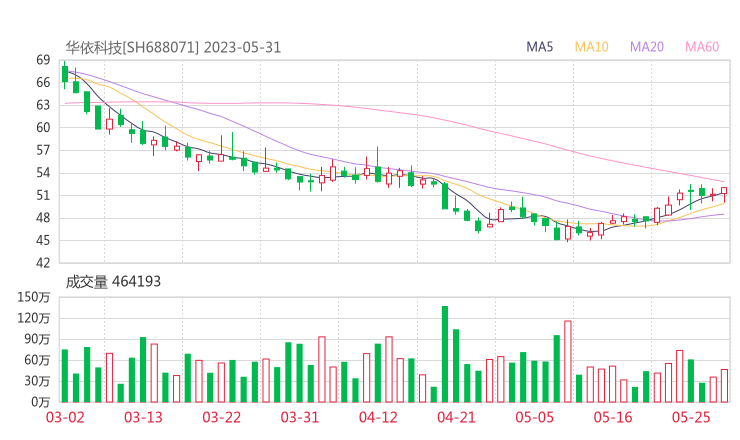Click the tallest red hollow volume bar
Viewport: 740px width, 440px height.
568,362
